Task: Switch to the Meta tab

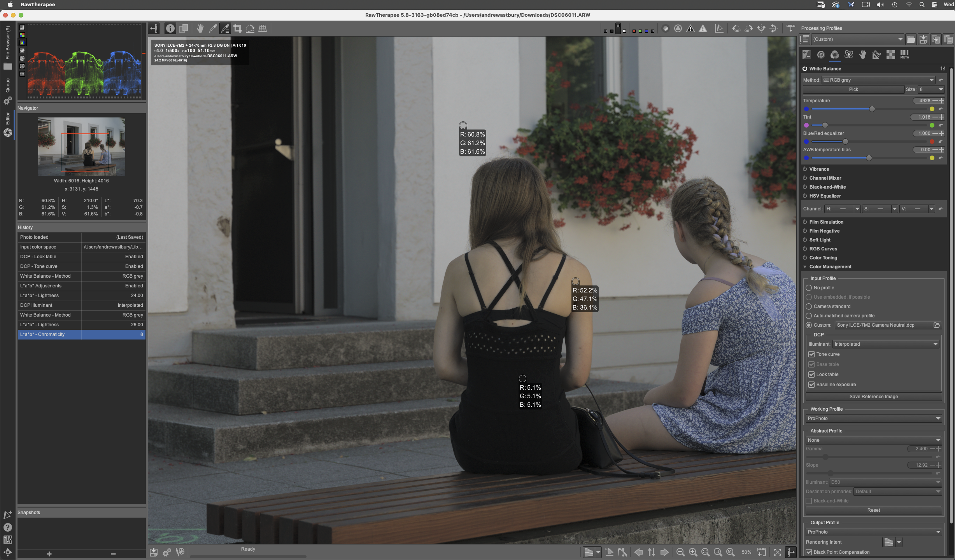Action: 905,55
